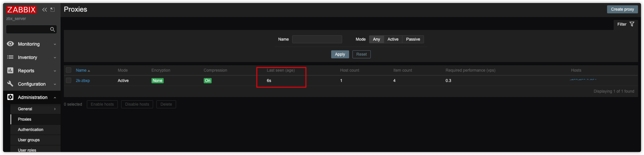Viewport: 644px width, 155px height.
Task: Go to Authentication settings
Action: tap(35, 129)
